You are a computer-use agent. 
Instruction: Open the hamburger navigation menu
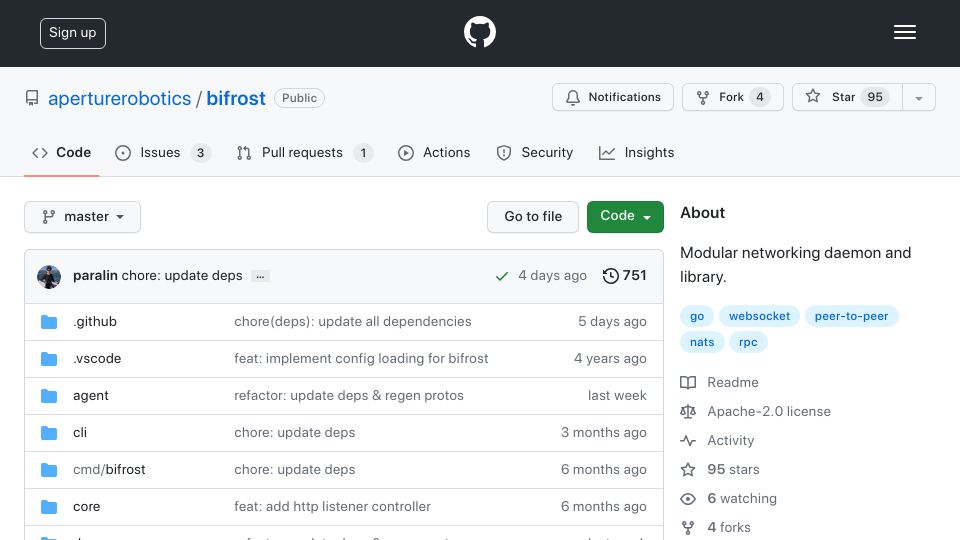tap(904, 32)
